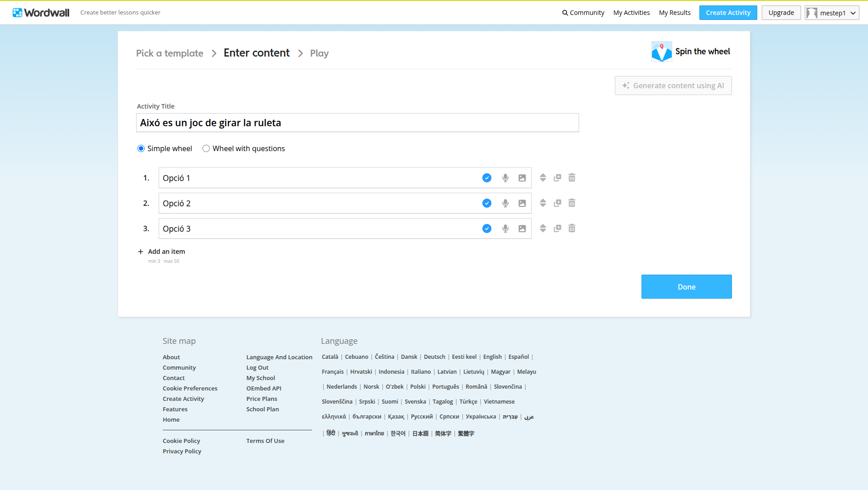Screen dimensions: 868x490
Task: Click the Wordwall logo
Action: point(41,13)
